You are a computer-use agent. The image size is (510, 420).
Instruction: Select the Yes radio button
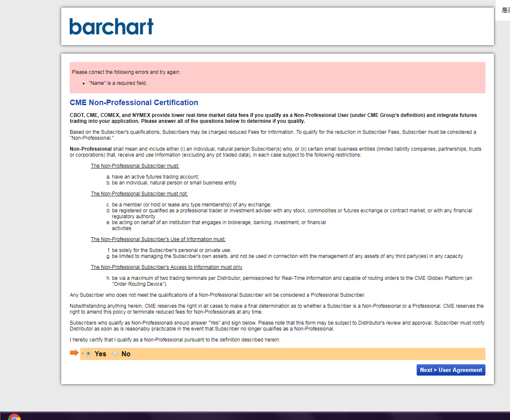88,353
